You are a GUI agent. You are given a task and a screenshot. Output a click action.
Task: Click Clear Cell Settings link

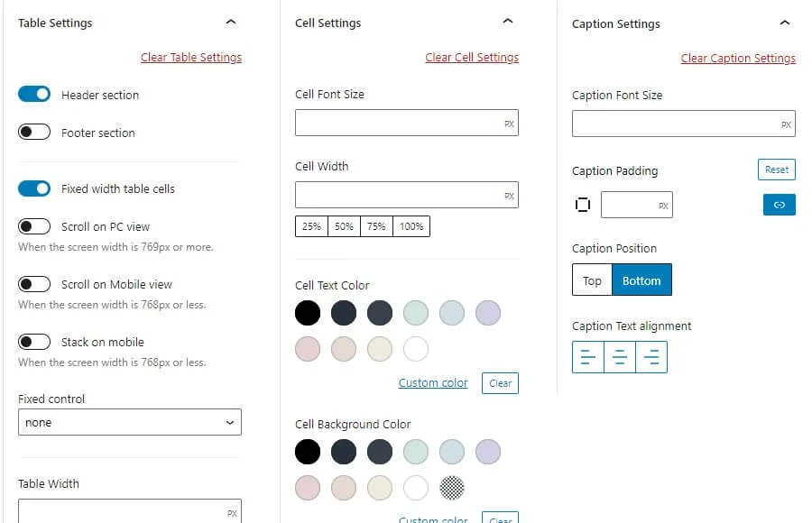[x=472, y=58]
